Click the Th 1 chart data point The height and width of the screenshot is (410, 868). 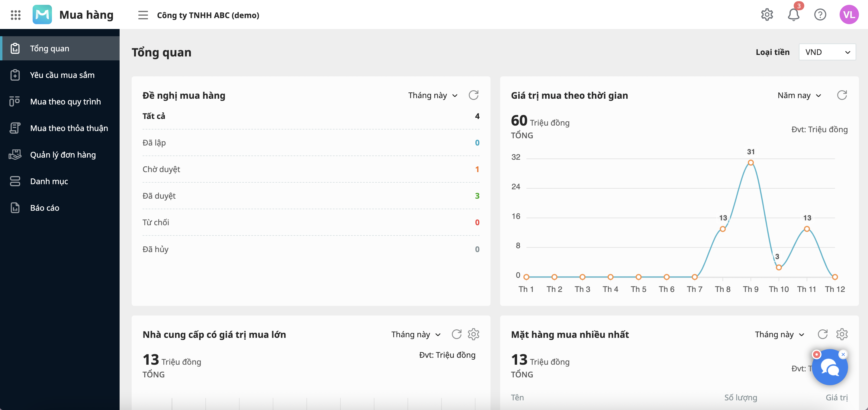pyautogui.click(x=526, y=277)
